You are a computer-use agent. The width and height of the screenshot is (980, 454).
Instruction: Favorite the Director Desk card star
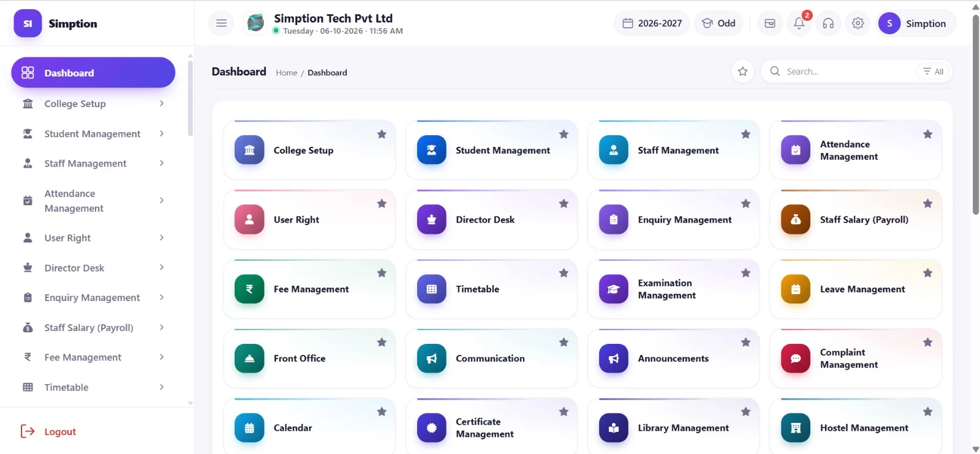point(563,204)
